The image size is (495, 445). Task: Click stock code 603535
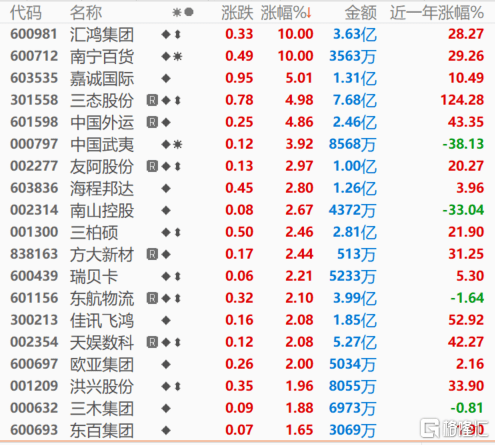34,78
